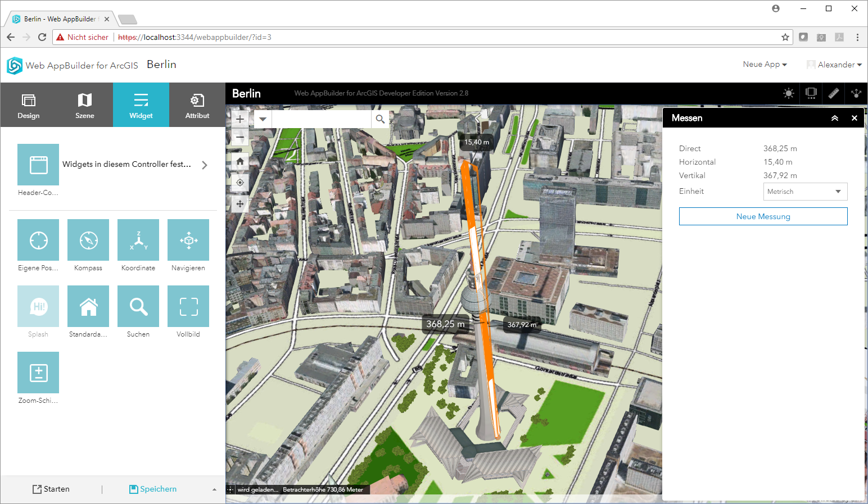868x504 pixels.
Task: Open the Neue App menu
Action: [765, 65]
